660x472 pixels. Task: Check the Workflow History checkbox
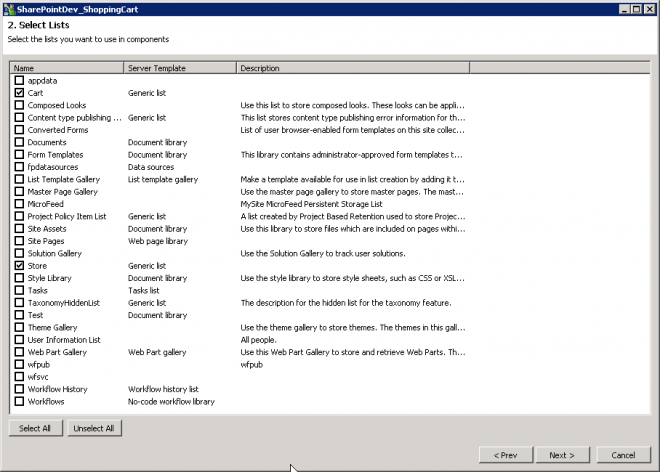click(19, 389)
